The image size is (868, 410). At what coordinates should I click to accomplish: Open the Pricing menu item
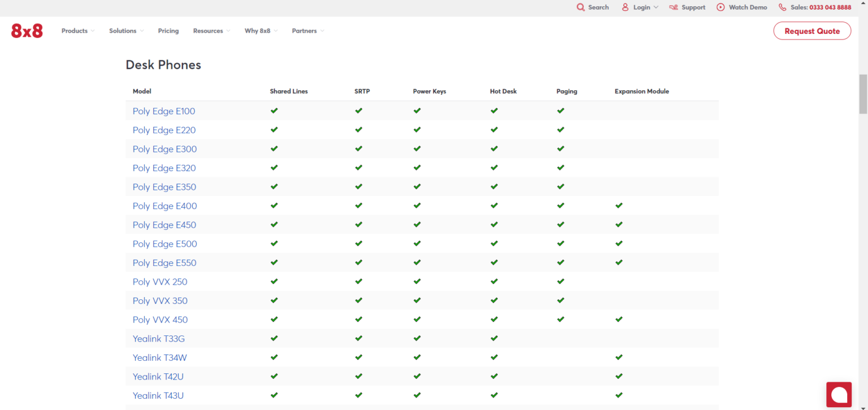(168, 31)
